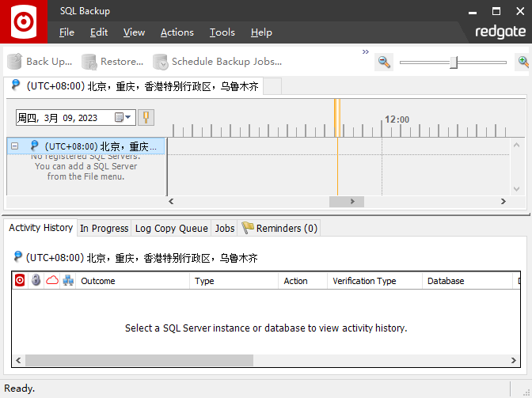532x398 pixels.
Task: Click the Ready. status bar text
Action: click(19, 389)
